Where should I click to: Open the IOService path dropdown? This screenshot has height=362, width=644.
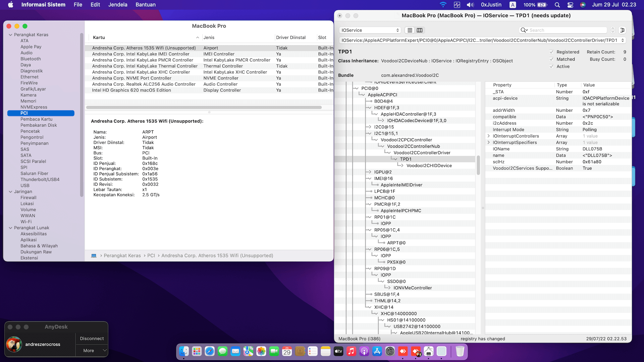click(x=483, y=40)
